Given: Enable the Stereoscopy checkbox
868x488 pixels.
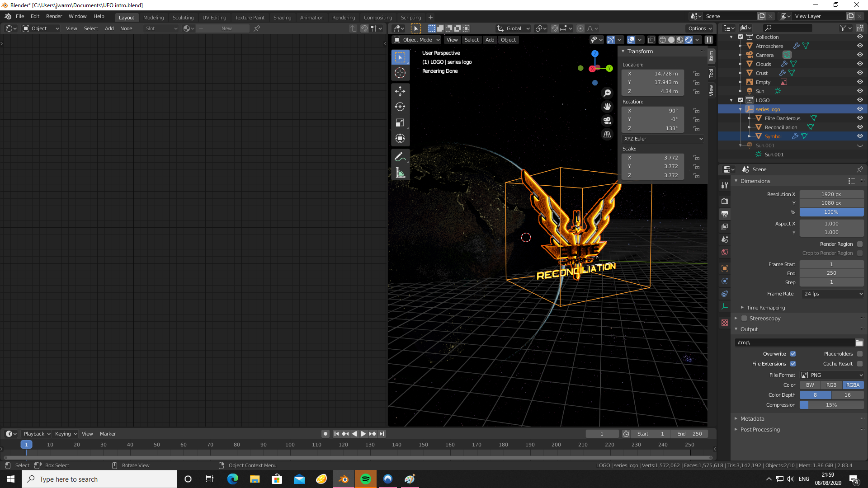Looking at the screenshot, I should [x=744, y=319].
